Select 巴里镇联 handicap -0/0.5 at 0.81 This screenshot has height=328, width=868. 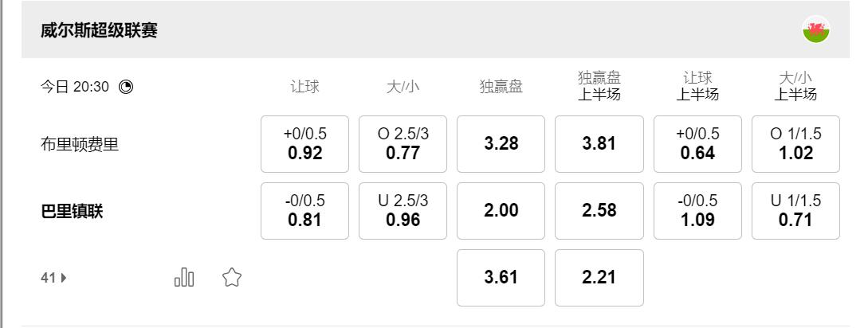304,211
